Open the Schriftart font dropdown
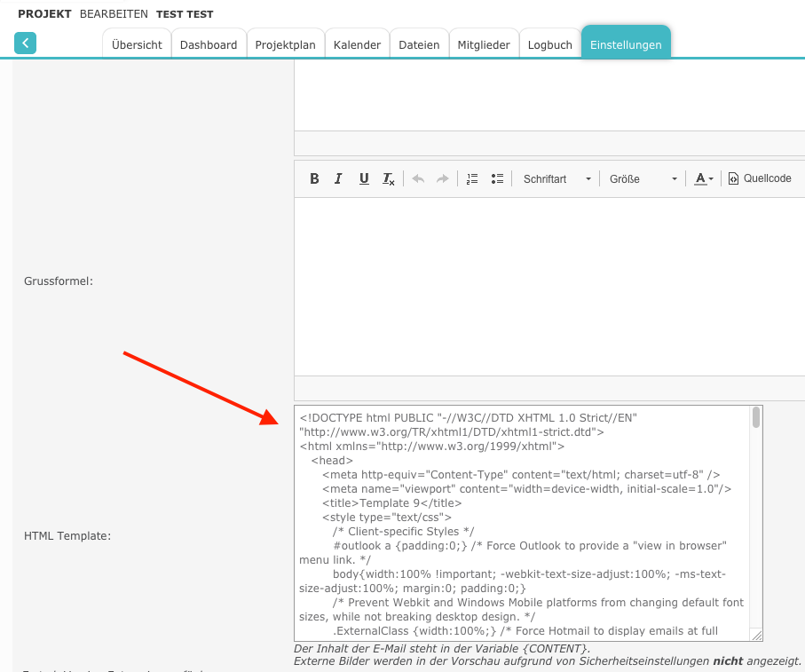 point(556,178)
